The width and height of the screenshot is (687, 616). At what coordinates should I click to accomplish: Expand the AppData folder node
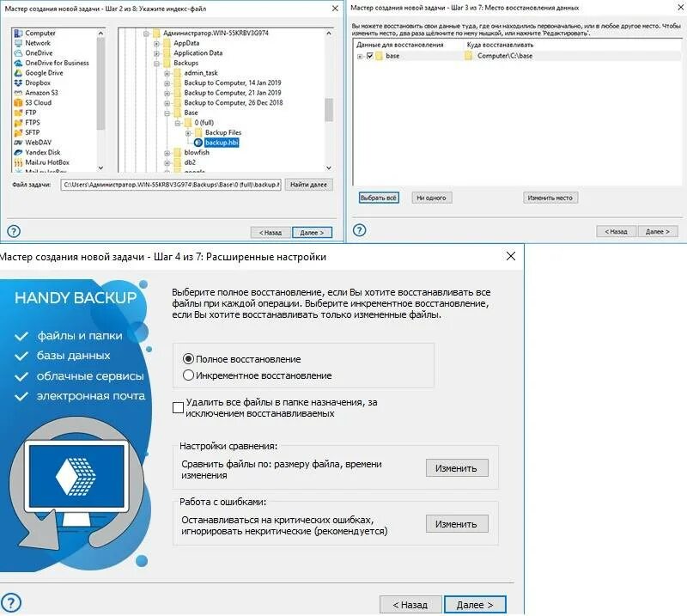(156, 44)
